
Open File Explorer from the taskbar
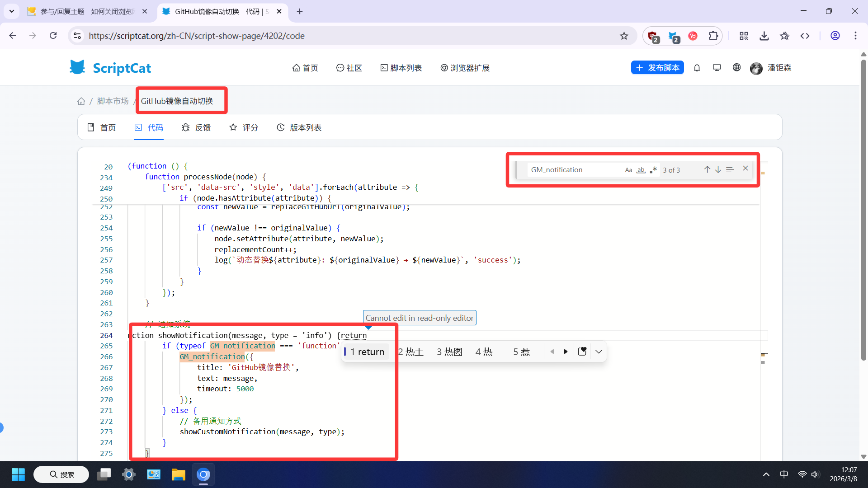178,474
